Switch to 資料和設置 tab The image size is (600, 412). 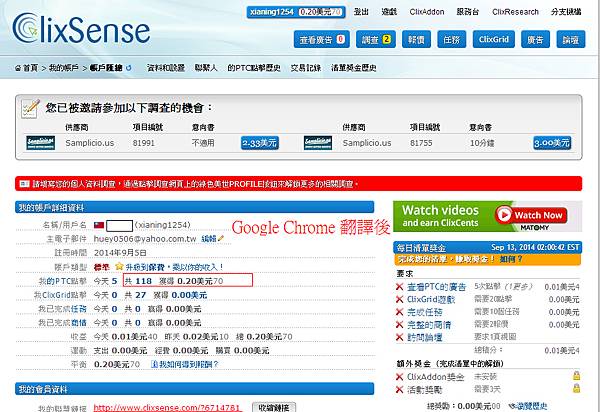pos(166,68)
